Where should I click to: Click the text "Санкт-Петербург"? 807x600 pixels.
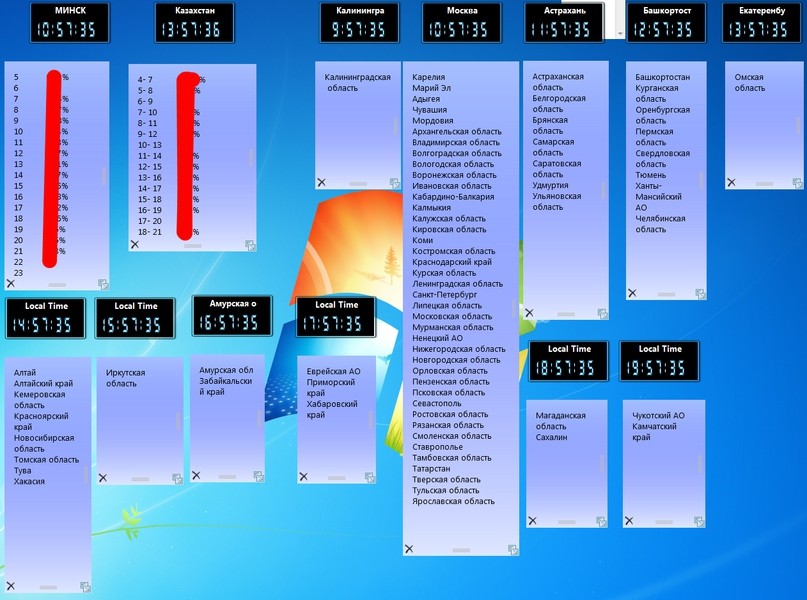pos(445,295)
